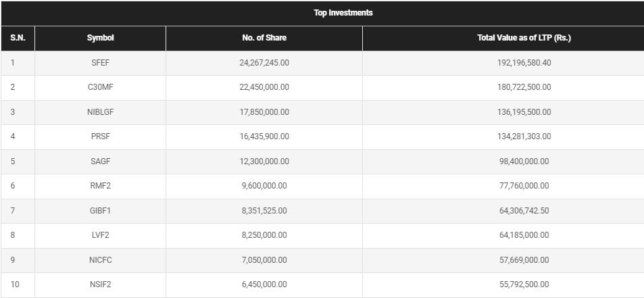The height and width of the screenshot is (298, 644).
Task: Click the Total Value as of LTP header
Action: 524,38
